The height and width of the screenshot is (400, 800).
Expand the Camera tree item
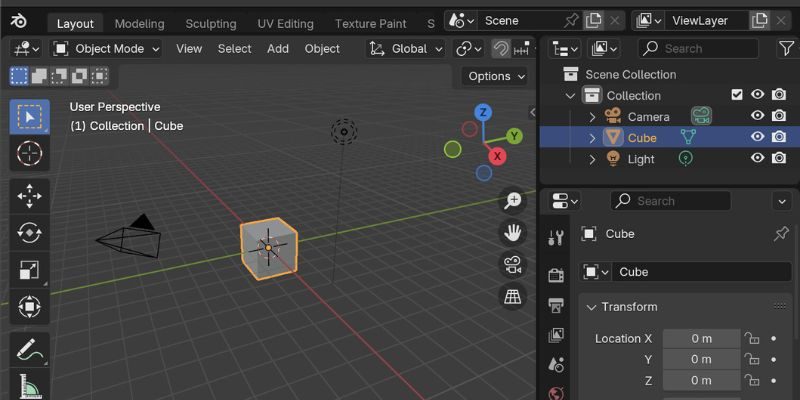592,117
